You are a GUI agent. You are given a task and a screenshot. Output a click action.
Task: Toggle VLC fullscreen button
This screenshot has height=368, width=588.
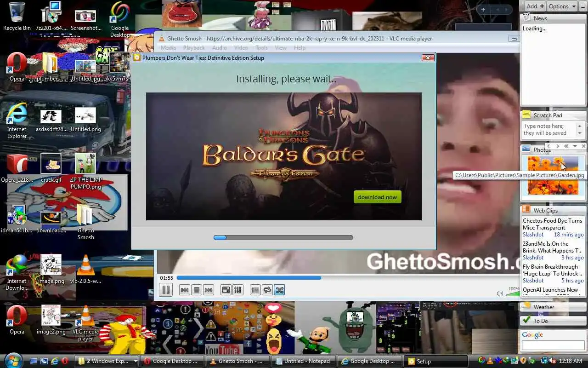pos(226,290)
